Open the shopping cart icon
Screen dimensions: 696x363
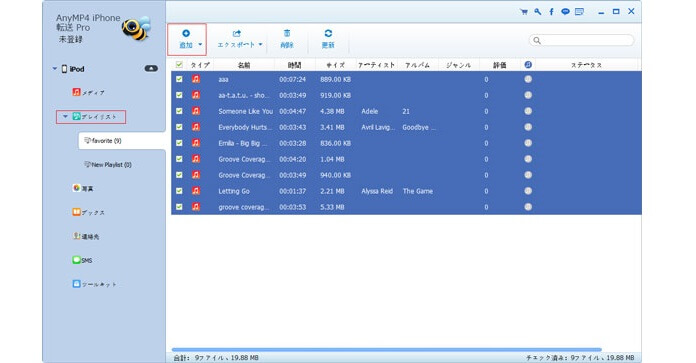click(524, 12)
